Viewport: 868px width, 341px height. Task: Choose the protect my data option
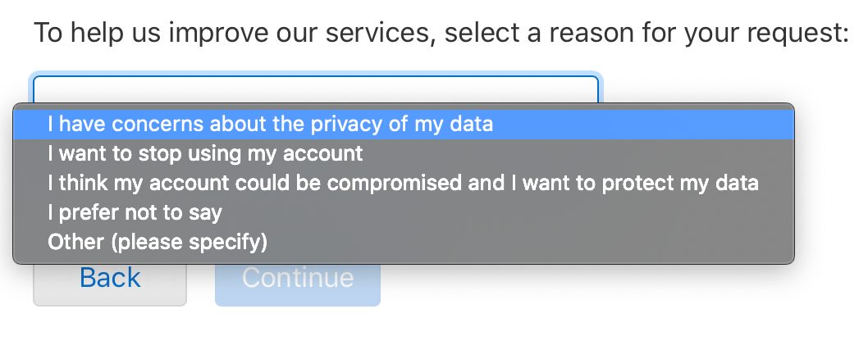tap(403, 183)
